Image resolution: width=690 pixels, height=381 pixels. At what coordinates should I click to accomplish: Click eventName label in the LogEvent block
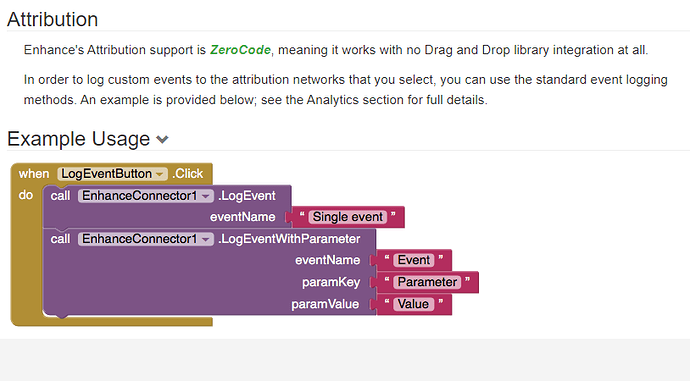click(x=242, y=217)
